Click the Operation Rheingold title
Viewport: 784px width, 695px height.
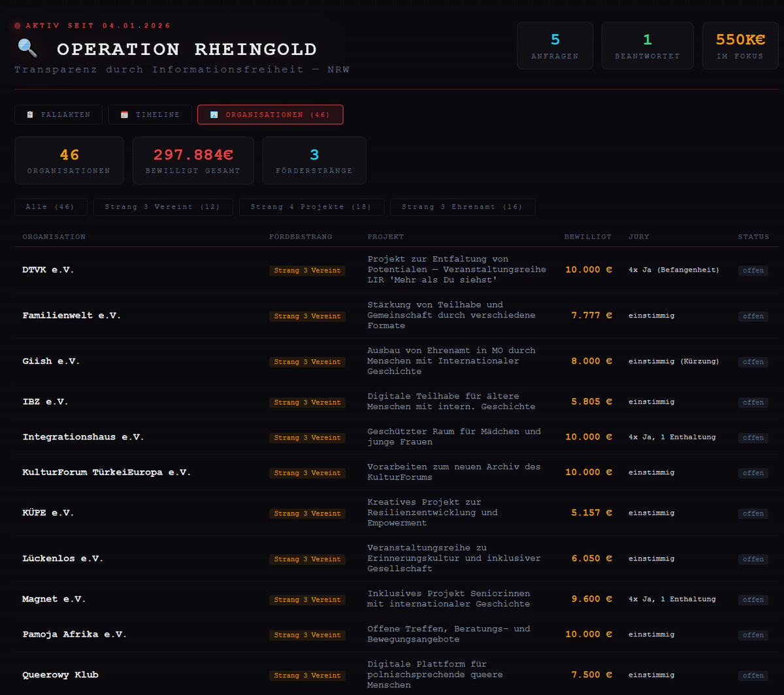[187, 49]
